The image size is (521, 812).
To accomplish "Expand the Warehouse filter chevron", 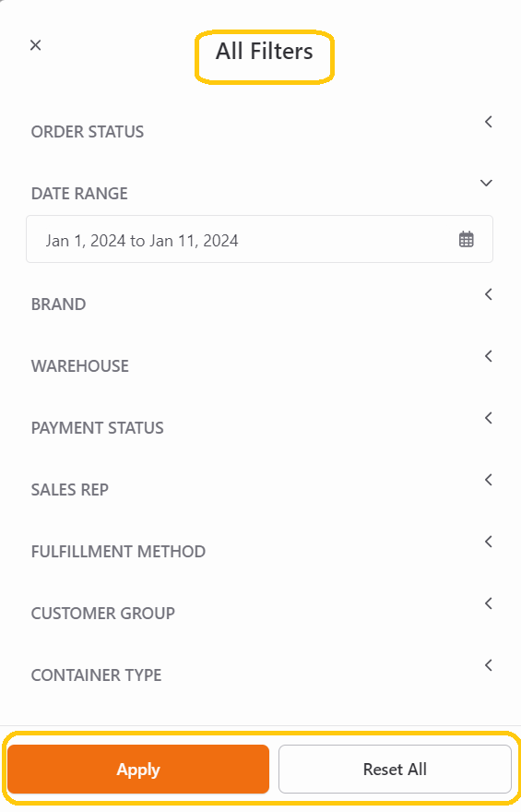I will pyautogui.click(x=488, y=356).
